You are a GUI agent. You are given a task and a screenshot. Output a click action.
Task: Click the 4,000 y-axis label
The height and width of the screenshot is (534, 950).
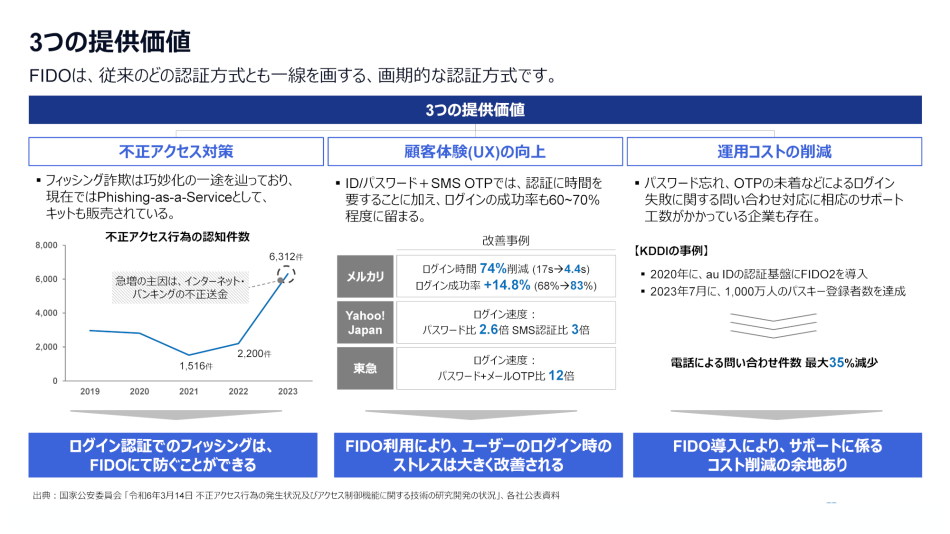[46, 313]
